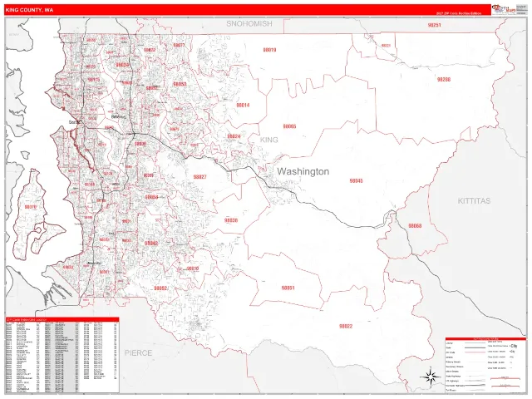532x399 pixels.
Task: Click ZIP code 98027 label
Action: click(x=199, y=177)
